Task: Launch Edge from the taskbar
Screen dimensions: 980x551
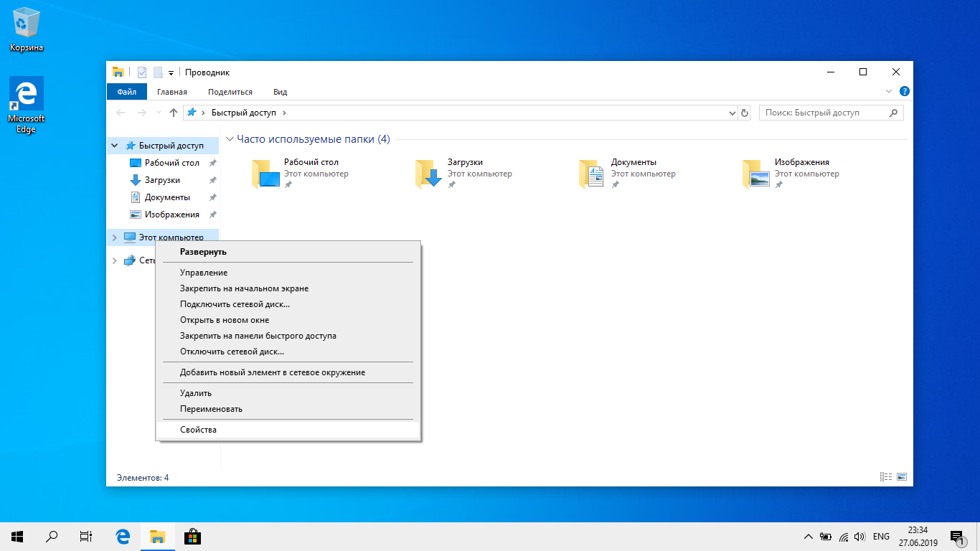Action: click(123, 537)
